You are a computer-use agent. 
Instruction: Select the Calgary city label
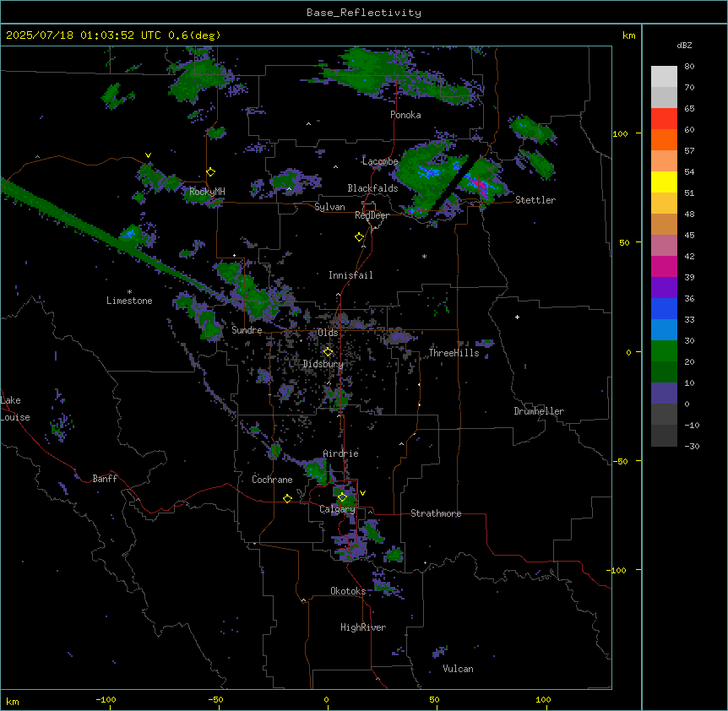coord(338,509)
